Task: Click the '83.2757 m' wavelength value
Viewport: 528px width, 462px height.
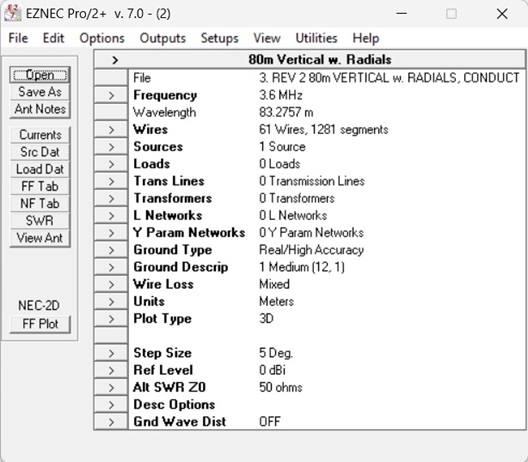Action: click(286, 112)
